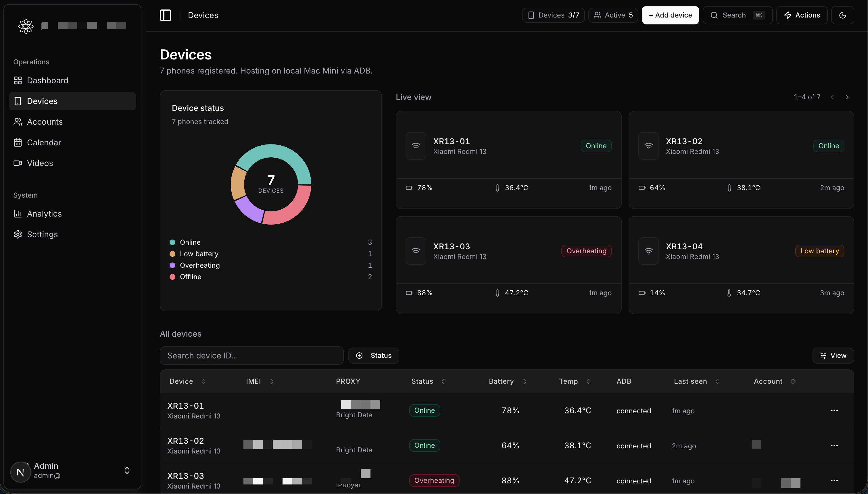The width and height of the screenshot is (868, 494).
Task: Open the Status filter dropdown
Action: (373, 356)
